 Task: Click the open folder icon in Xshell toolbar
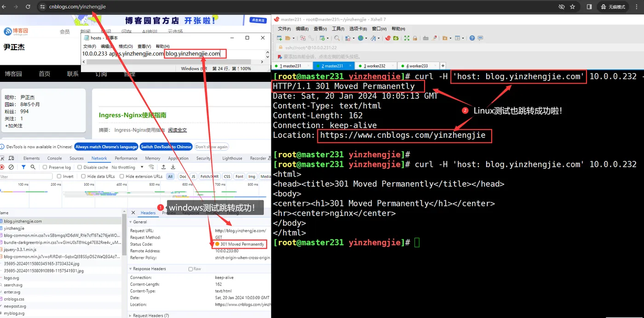[x=287, y=38]
